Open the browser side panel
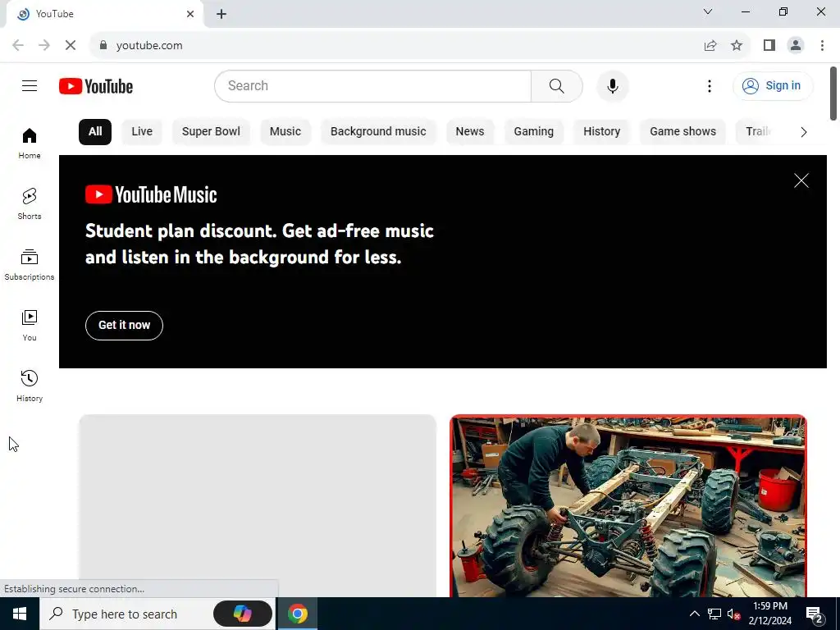 pyautogui.click(x=769, y=46)
